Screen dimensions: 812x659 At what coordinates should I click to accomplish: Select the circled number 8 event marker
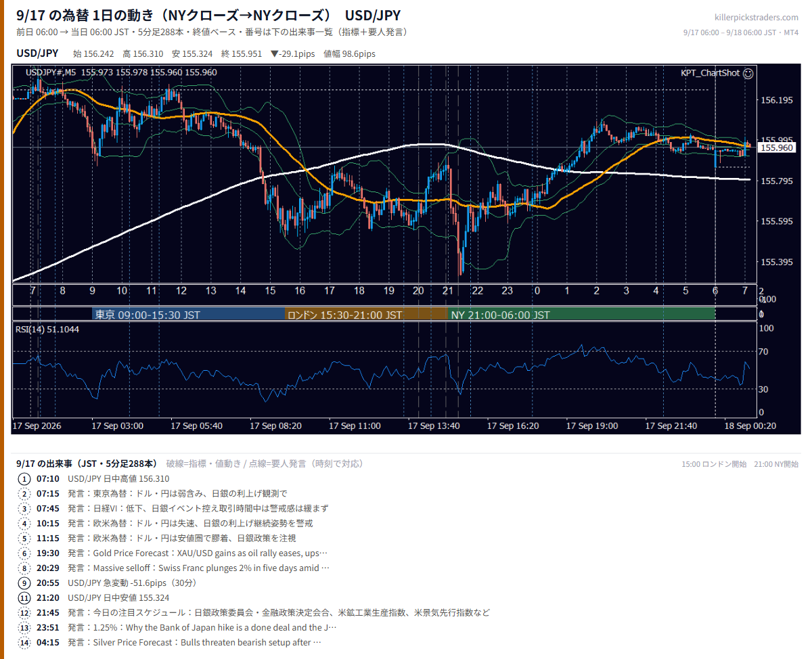tap(25, 568)
